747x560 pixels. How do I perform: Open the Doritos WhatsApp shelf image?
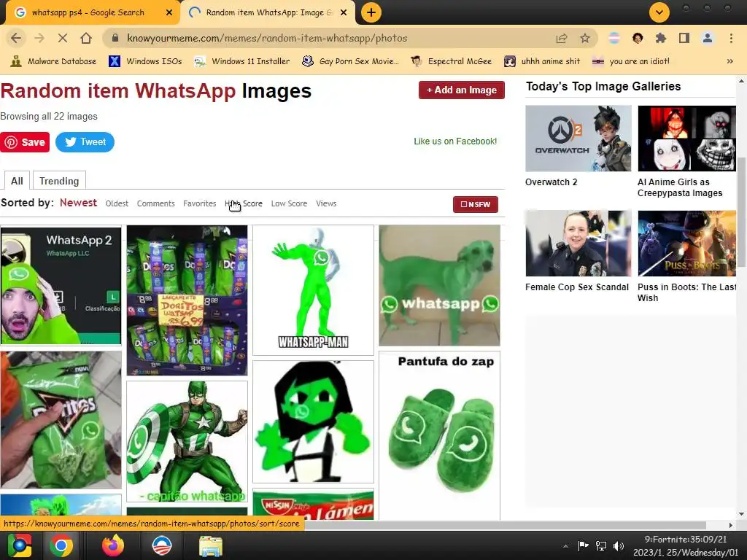[187, 300]
